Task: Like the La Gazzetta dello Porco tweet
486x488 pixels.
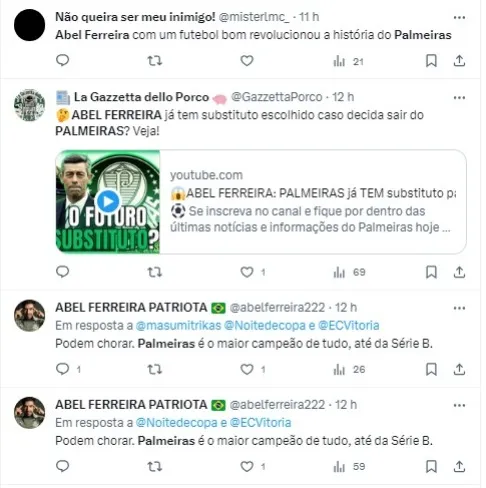Action: point(247,272)
